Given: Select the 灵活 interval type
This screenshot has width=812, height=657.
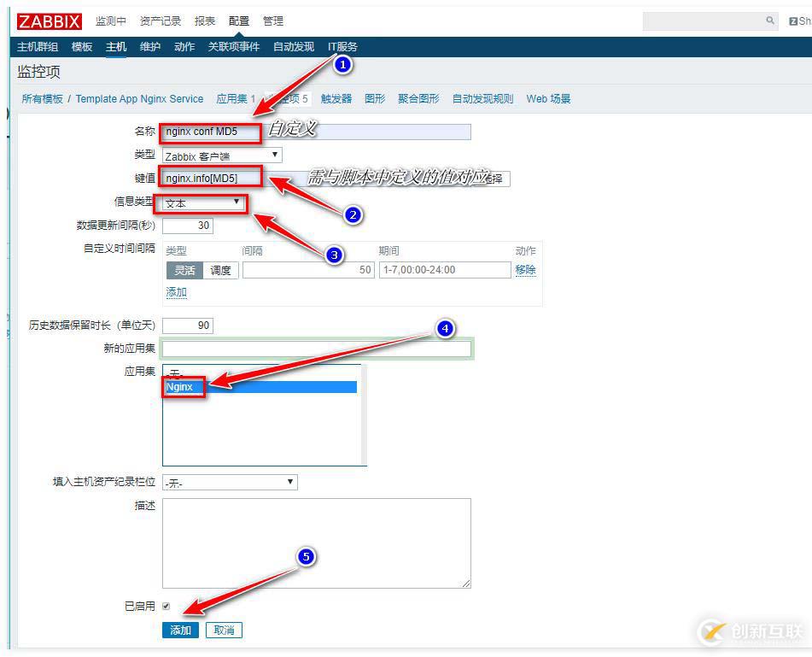Looking at the screenshot, I should pos(184,270).
